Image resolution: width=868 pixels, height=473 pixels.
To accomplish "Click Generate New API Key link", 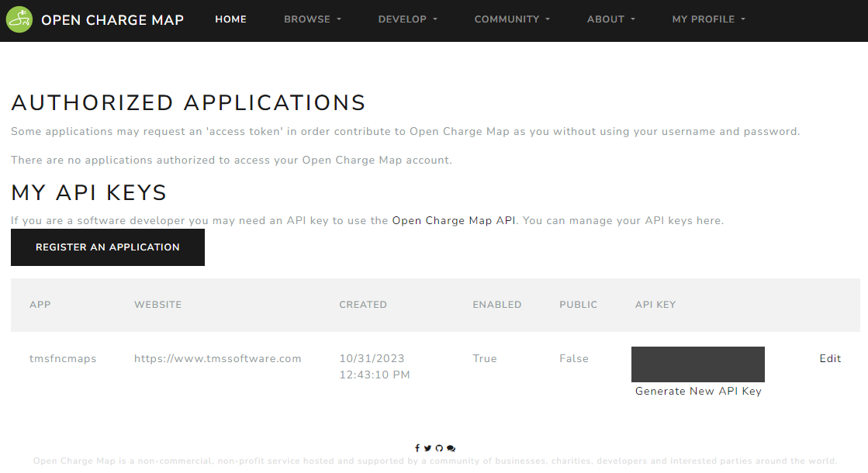I will pos(698,391).
